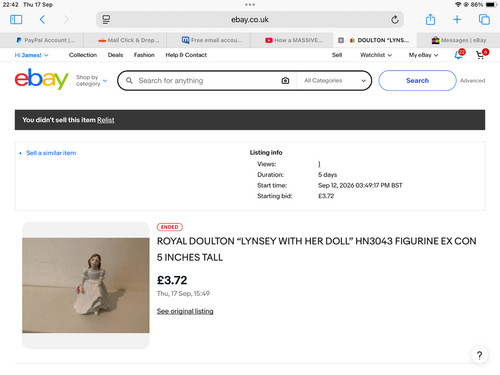Click the blue Search button
Screen dimensions: 500x375
coord(417,80)
